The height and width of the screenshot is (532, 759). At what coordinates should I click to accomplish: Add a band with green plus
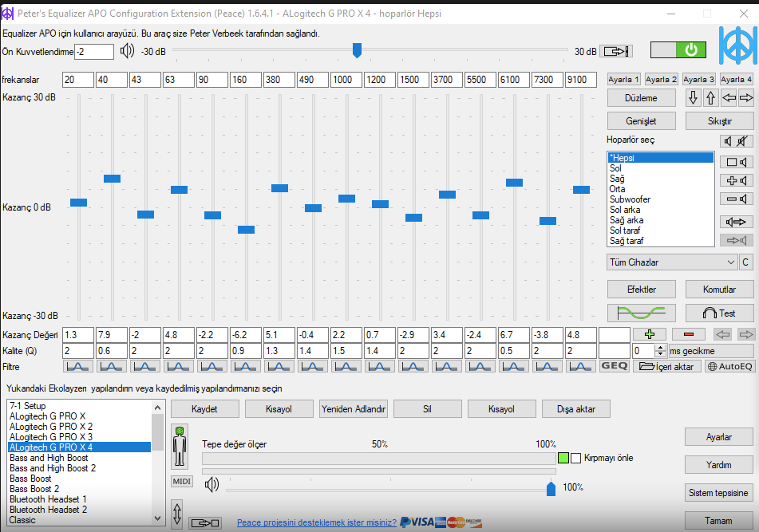[x=650, y=334]
